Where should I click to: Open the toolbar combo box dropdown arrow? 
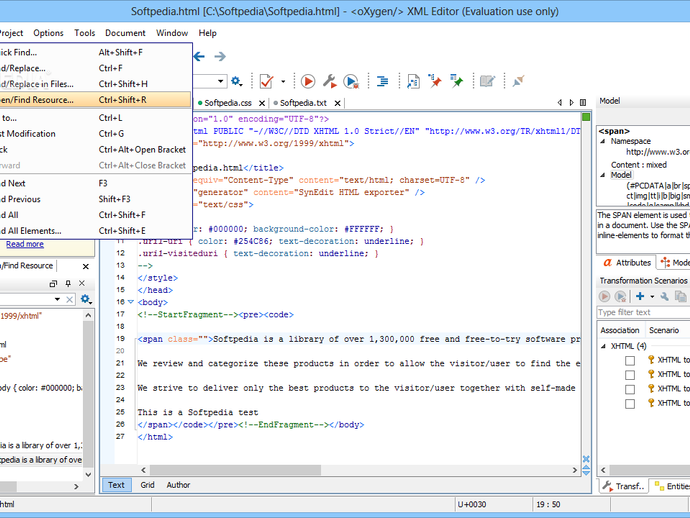coord(220,81)
